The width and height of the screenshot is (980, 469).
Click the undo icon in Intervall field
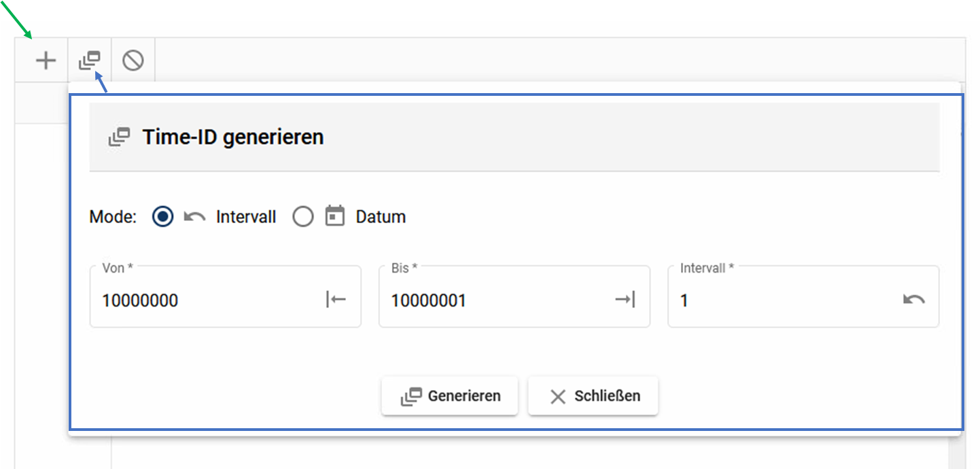(914, 300)
